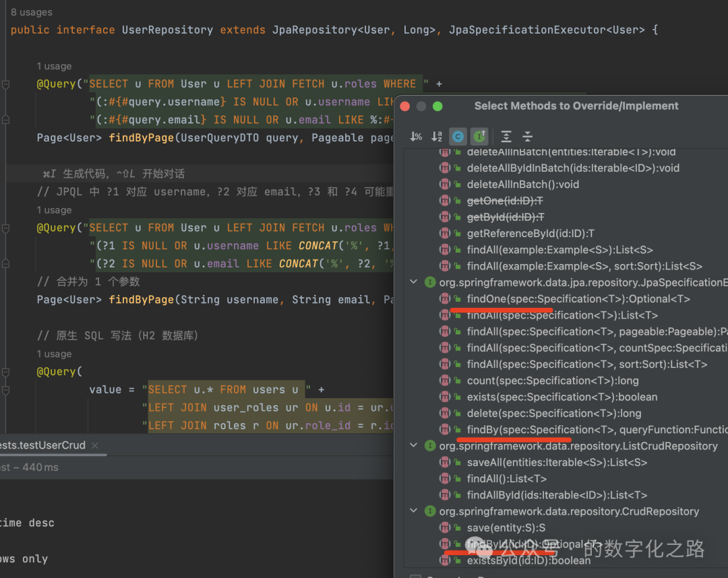Click the comment '// 合并为 1 个参数'
This screenshot has width=728, height=578.
[88, 281]
